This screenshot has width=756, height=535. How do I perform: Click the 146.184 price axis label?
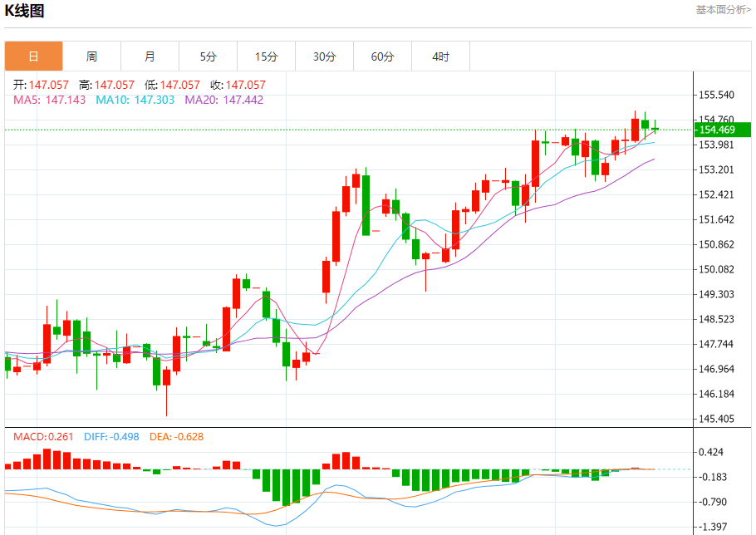pyautogui.click(x=716, y=394)
